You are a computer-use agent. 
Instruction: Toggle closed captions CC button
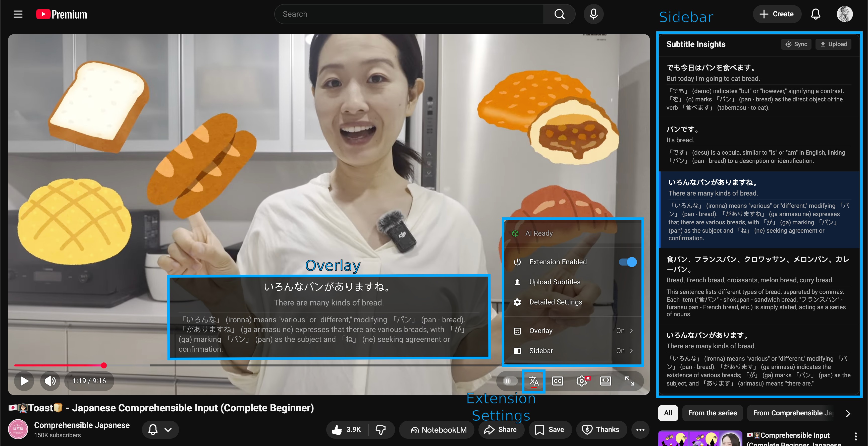(557, 381)
